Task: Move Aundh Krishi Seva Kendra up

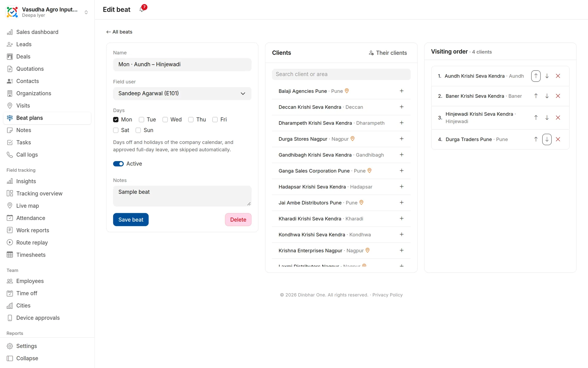Action: [x=536, y=76]
